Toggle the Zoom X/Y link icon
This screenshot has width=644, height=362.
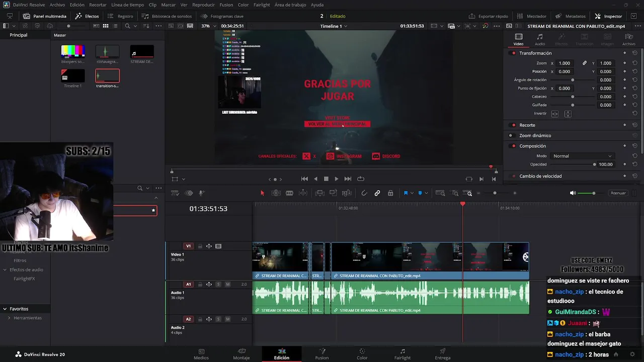click(x=584, y=63)
